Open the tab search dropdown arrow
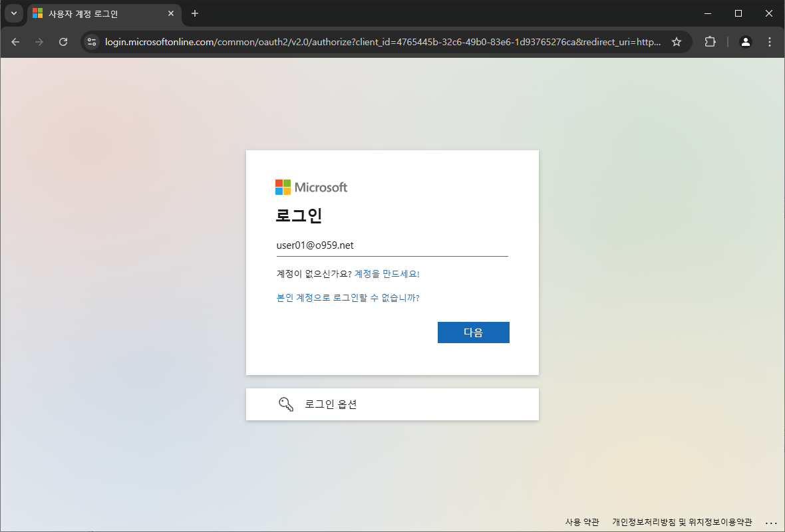Image resolution: width=785 pixels, height=532 pixels. click(x=14, y=13)
